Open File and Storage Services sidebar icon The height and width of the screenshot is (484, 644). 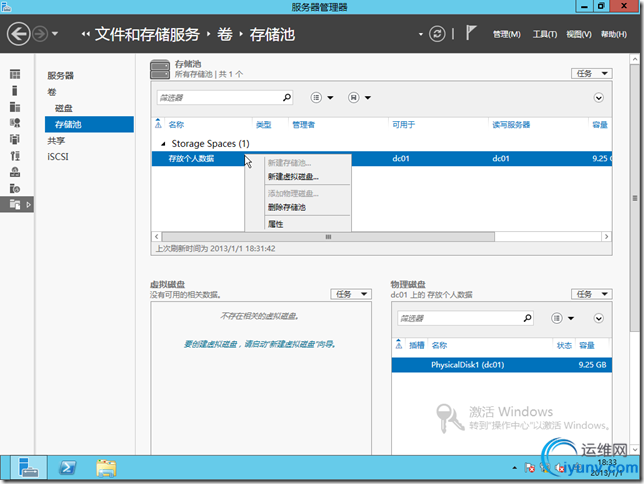(15, 204)
